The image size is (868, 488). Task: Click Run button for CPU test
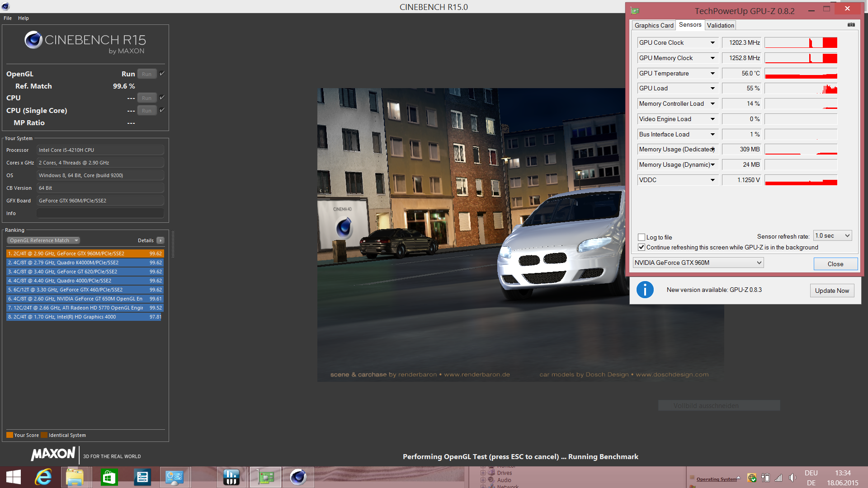pos(147,98)
